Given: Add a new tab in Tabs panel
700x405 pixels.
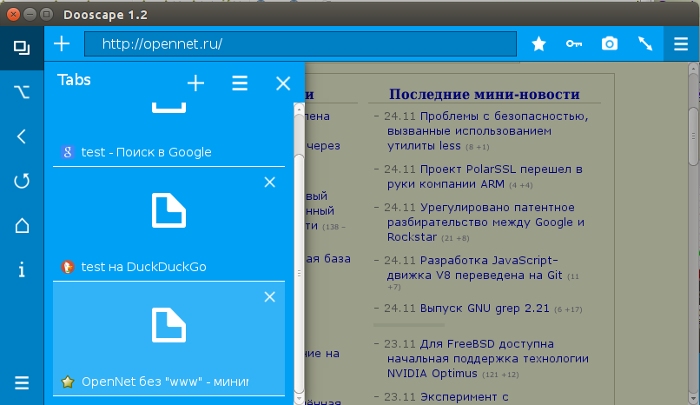Looking at the screenshot, I should pyautogui.click(x=196, y=84).
